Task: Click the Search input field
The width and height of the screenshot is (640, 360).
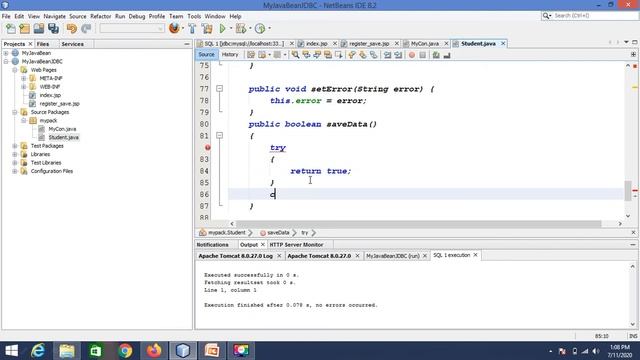Action: [x=595, y=16]
